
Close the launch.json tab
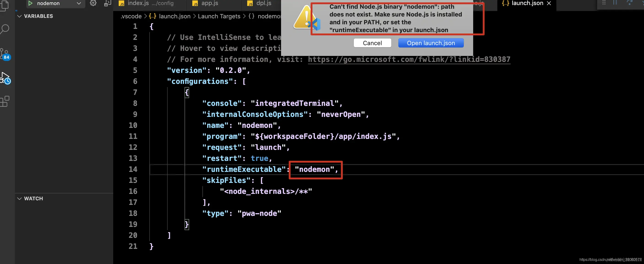tap(549, 3)
